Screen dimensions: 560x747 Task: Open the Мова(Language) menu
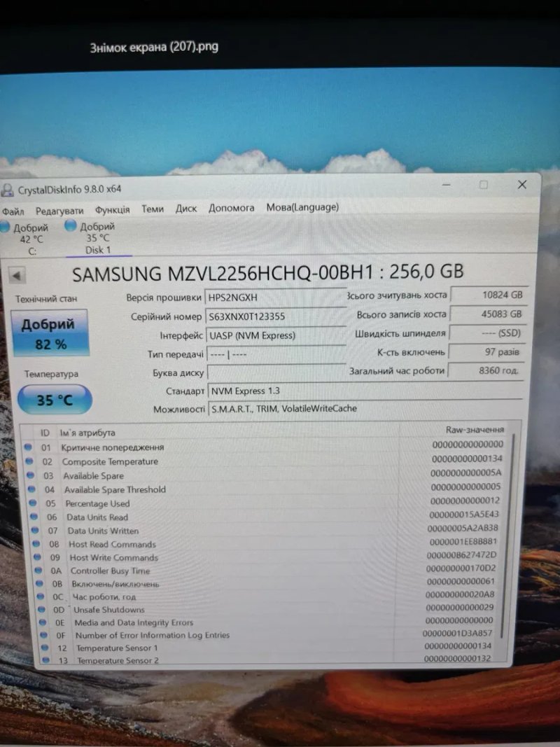tap(302, 207)
